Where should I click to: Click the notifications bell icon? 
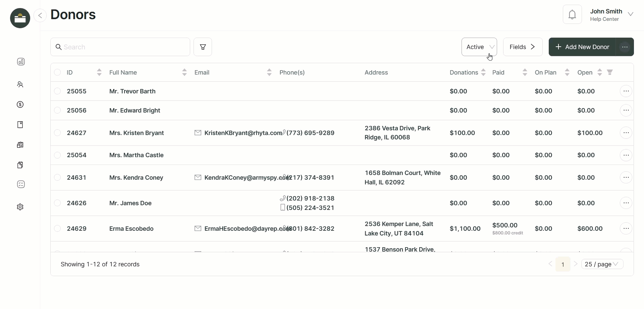coord(573,14)
